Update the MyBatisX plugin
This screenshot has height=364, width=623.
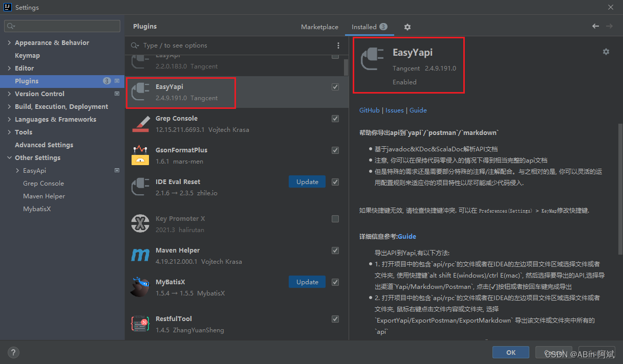pyautogui.click(x=307, y=282)
